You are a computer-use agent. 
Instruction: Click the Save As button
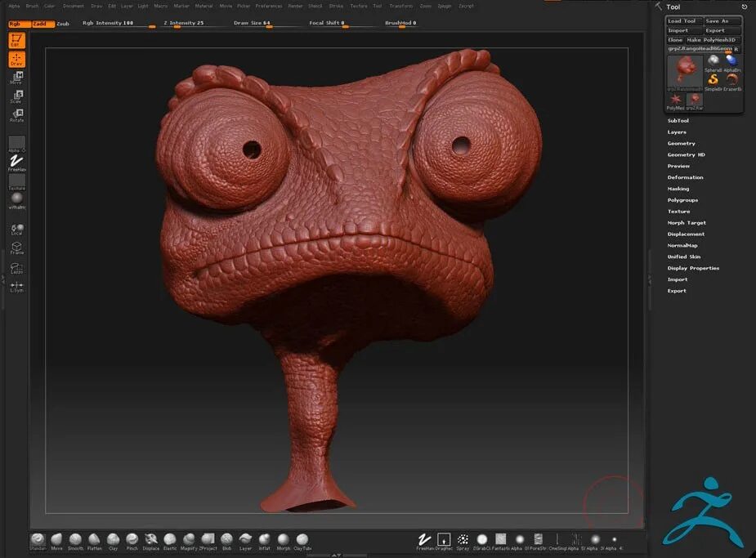(x=722, y=20)
